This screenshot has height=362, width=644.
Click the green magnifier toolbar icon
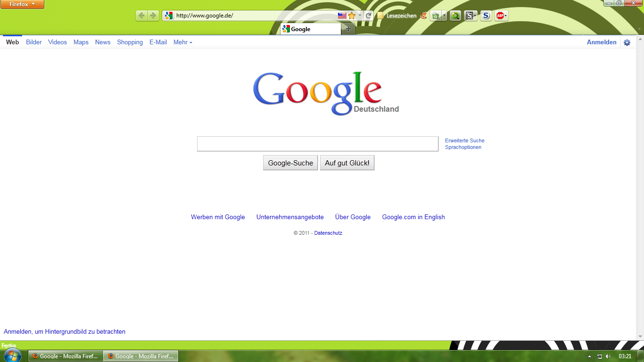(455, 16)
